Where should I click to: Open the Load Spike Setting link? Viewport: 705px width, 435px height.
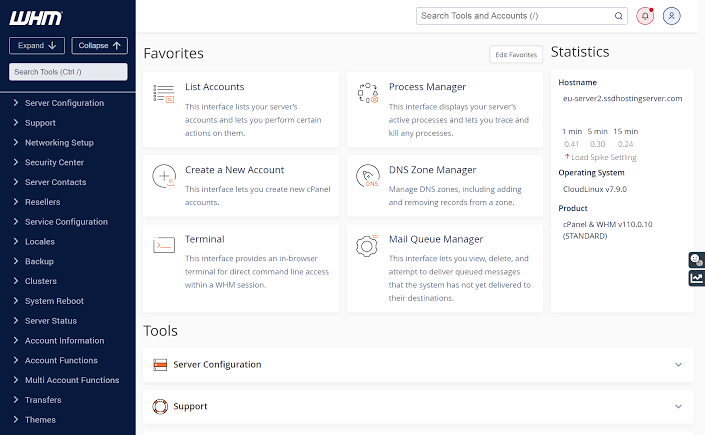(x=603, y=157)
